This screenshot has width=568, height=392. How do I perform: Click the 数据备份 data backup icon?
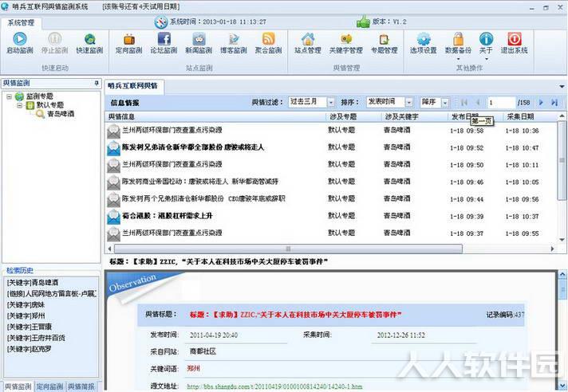pyautogui.click(x=458, y=39)
